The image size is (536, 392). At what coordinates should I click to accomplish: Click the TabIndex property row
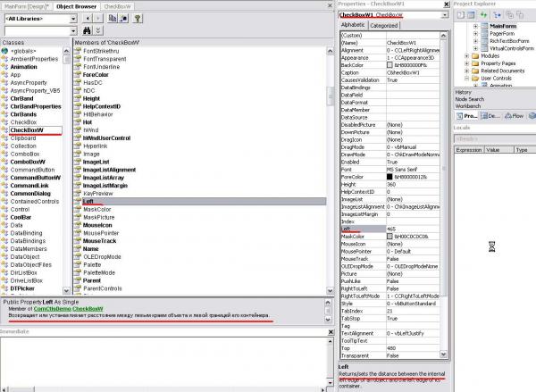(x=390, y=311)
